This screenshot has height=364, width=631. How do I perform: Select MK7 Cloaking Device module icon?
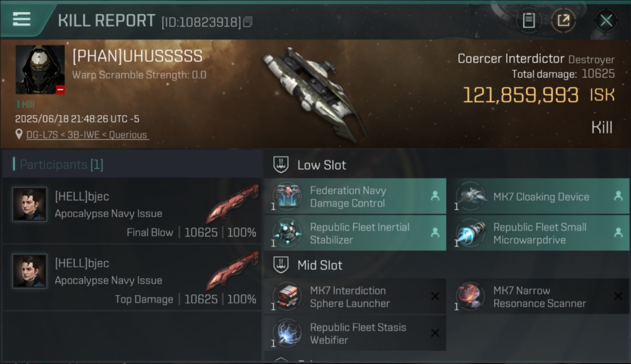[x=470, y=197]
